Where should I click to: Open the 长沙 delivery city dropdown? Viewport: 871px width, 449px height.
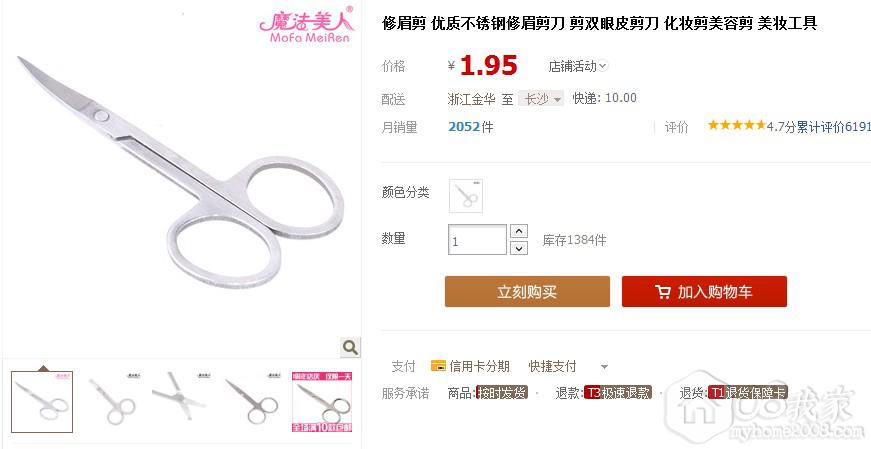(541, 99)
